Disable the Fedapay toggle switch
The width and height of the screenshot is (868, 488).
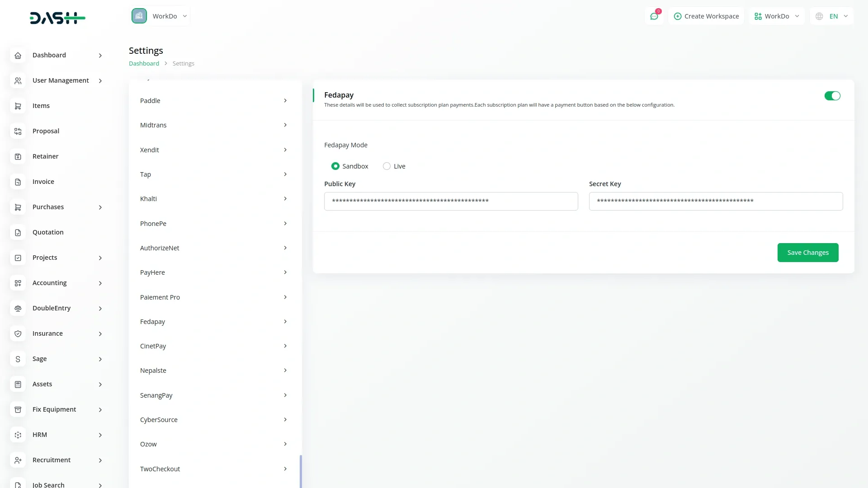click(x=832, y=96)
